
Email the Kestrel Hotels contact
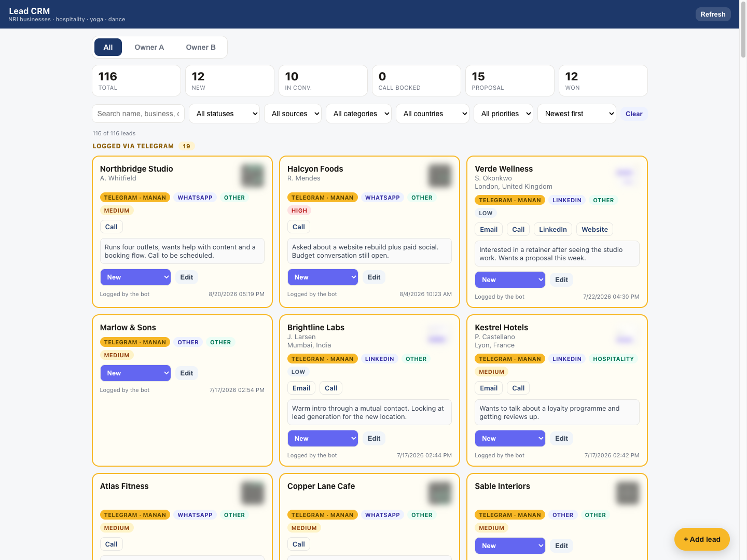point(489,388)
